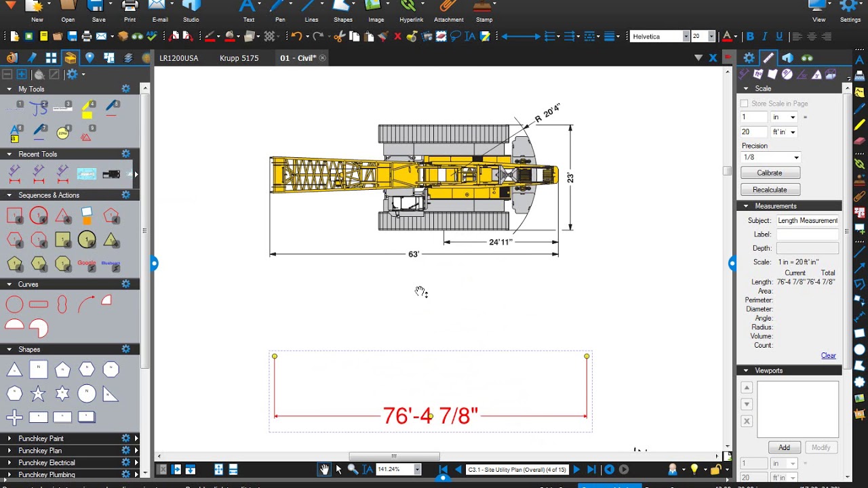
Task: Open the font size 20 dropdown
Action: (711, 37)
